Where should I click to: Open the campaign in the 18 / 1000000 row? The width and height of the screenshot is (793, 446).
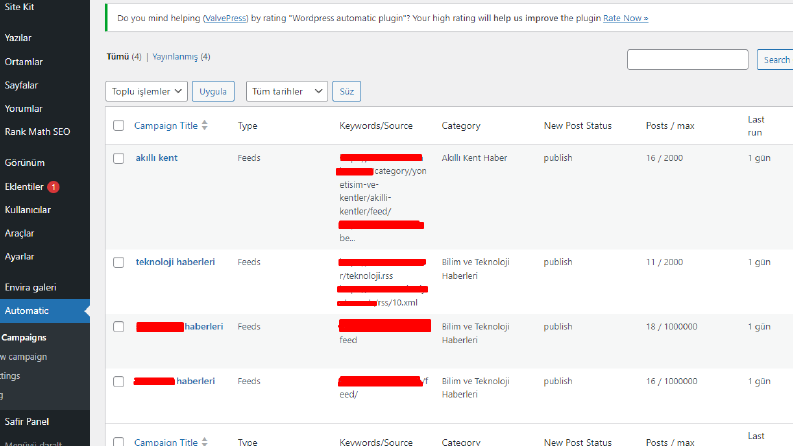pos(180,327)
